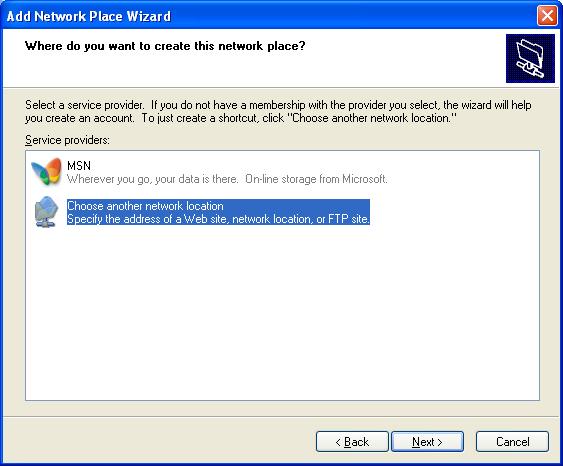This screenshot has height=466, width=563.
Task: Go to the next wizard step
Action: (x=427, y=442)
